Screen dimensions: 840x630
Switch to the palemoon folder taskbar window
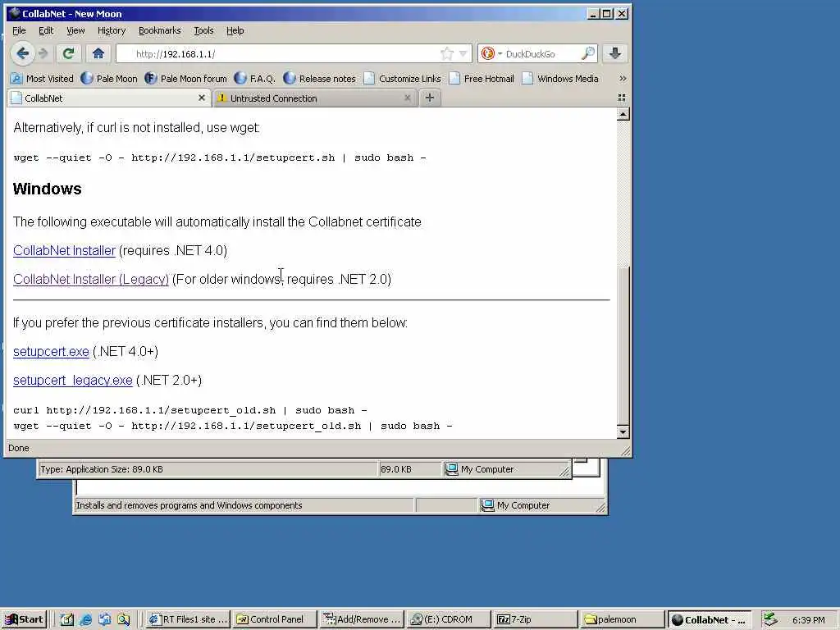pos(623,620)
